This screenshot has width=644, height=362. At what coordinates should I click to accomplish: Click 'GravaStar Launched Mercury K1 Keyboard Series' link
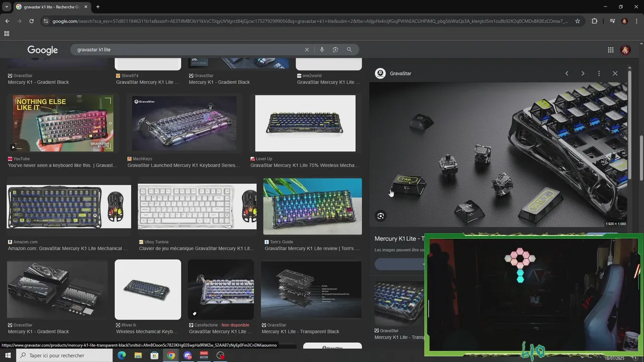click(183, 165)
